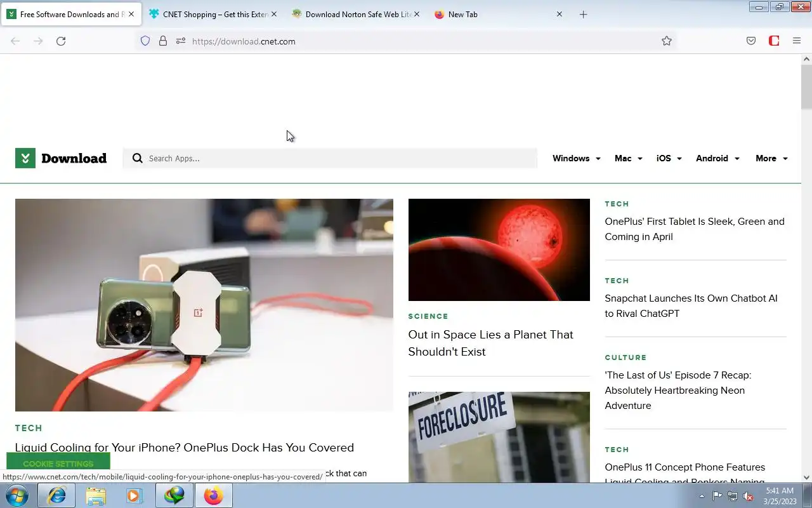
Task: Open the Action Center flag icon
Action: [x=717, y=496]
